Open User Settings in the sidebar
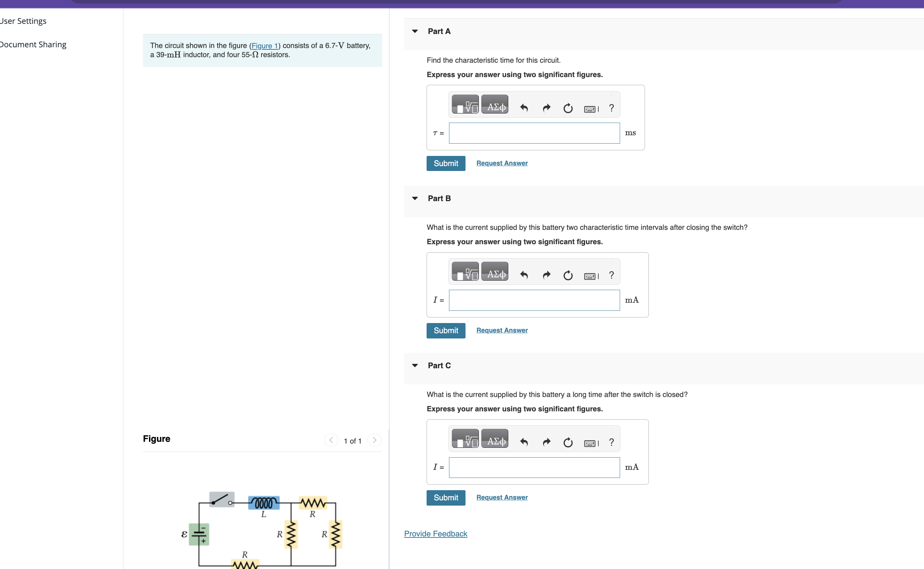This screenshot has width=924, height=569. (x=23, y=21)
